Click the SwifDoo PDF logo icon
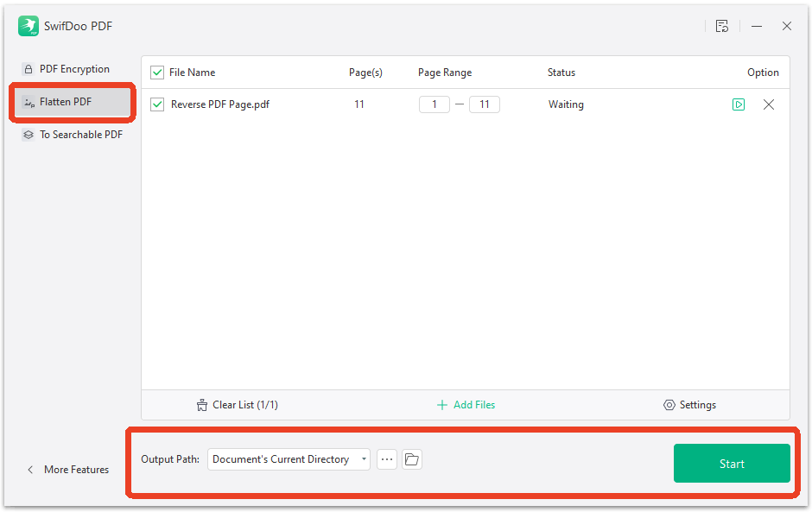Viewport: 812px width, 512px height. click(29, 26)
